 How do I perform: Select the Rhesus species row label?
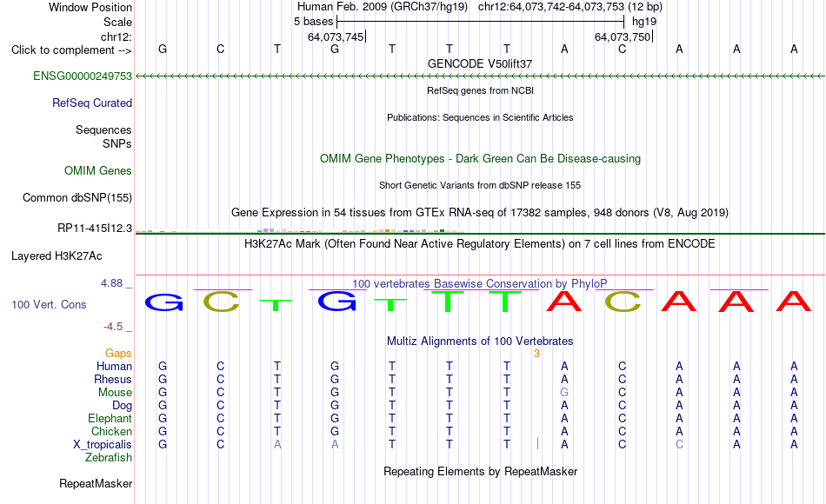113,379
